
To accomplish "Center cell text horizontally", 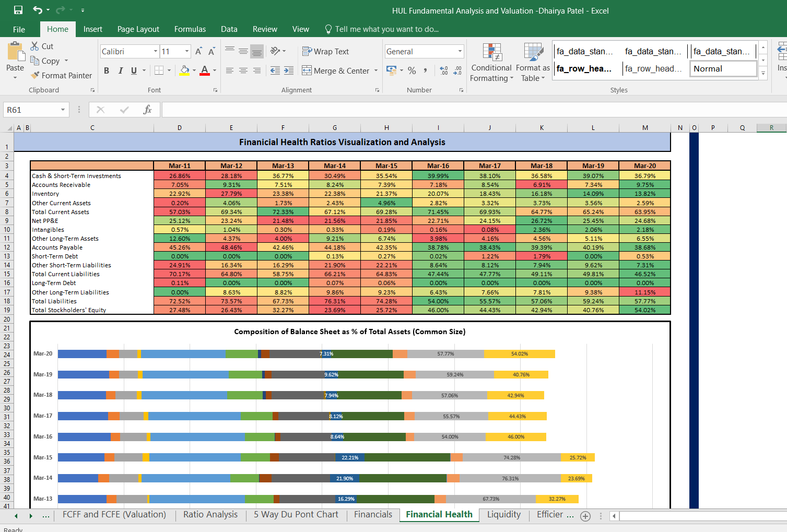I will click(x=243, y=70).
